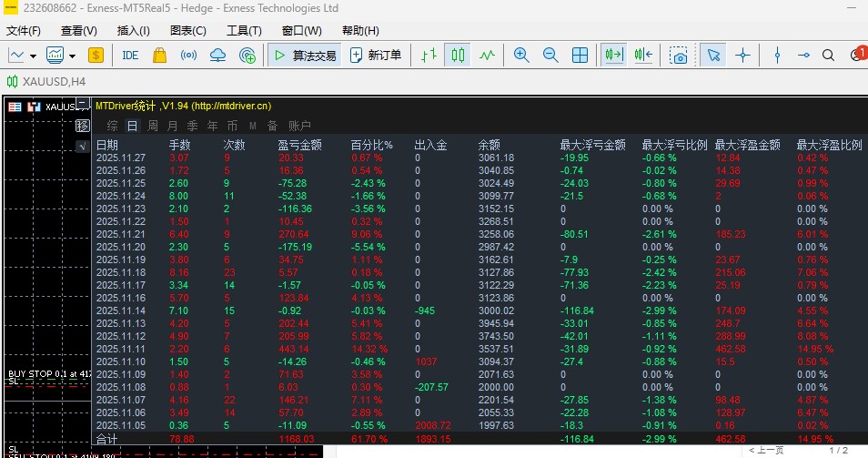Click the 合计 total row label
This screenshot has height=458, width=868.
[106, 439]
